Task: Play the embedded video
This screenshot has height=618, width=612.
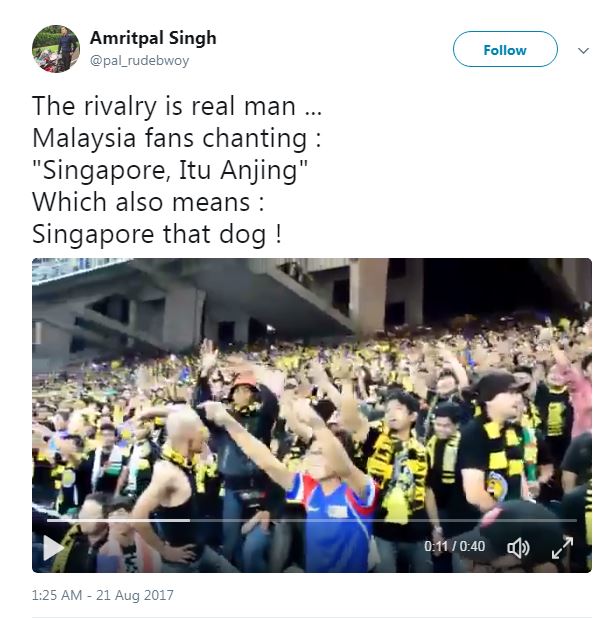Action: click(x=53, y=548)
